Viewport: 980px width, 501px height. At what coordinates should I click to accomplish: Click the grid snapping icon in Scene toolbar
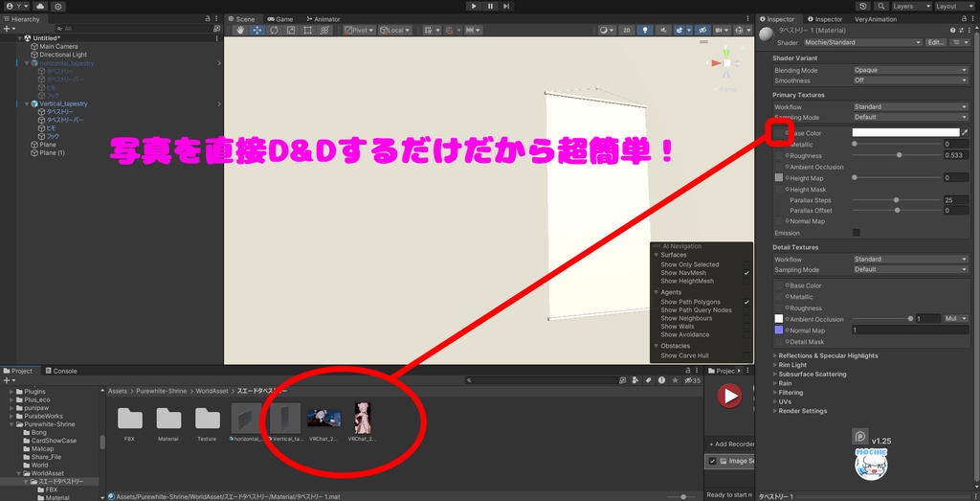[x=428, y=30]
